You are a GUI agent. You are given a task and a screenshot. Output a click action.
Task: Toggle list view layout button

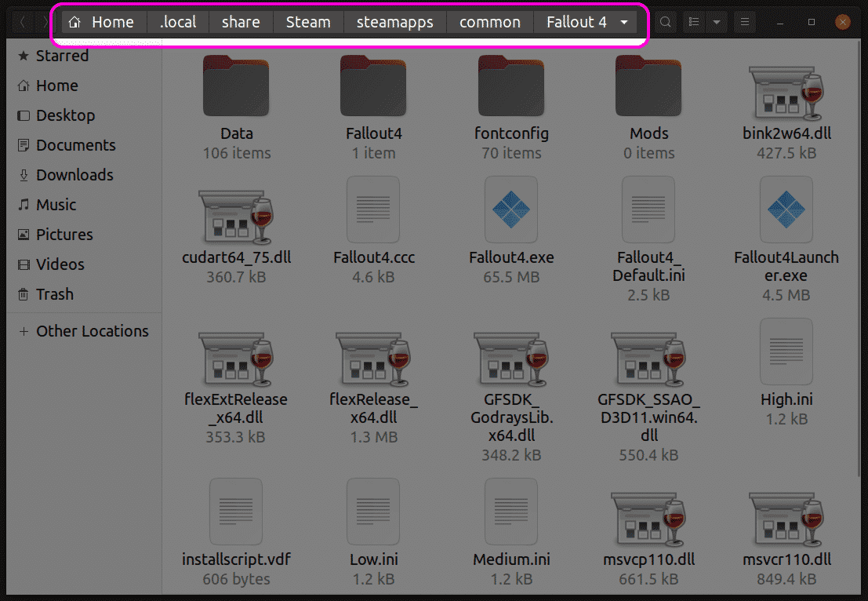694,22
